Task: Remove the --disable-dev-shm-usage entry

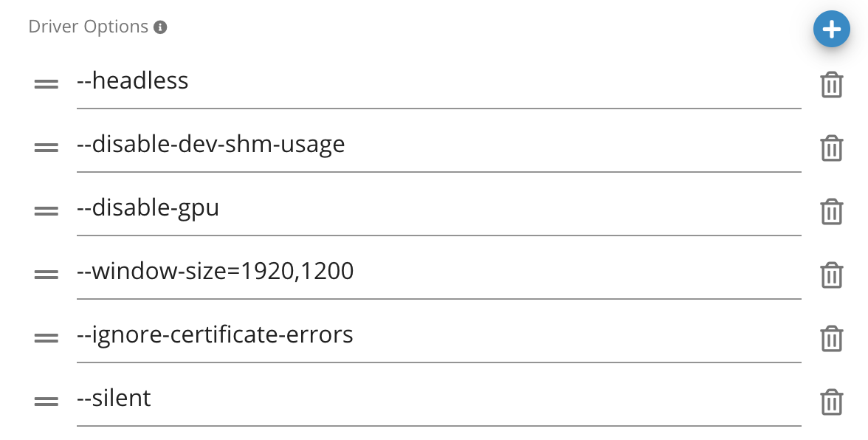Action: pyautogui.click(x=832, y=148)
